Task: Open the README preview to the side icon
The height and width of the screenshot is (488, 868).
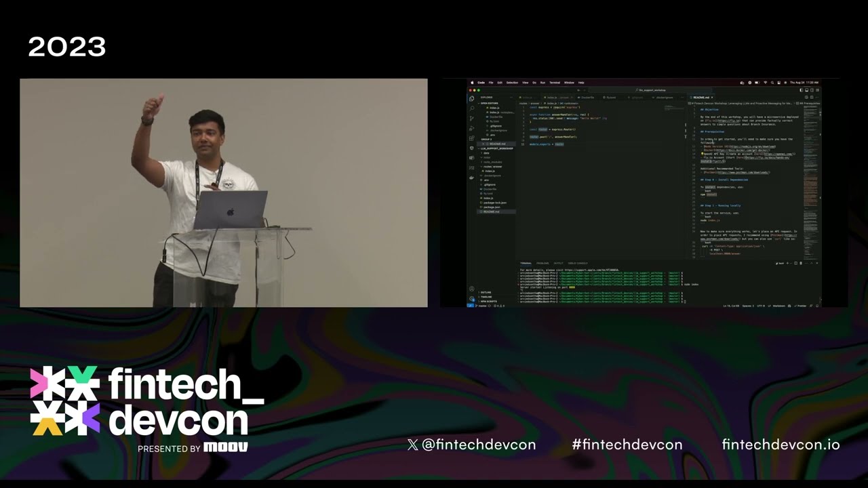Action: point(806,97)
